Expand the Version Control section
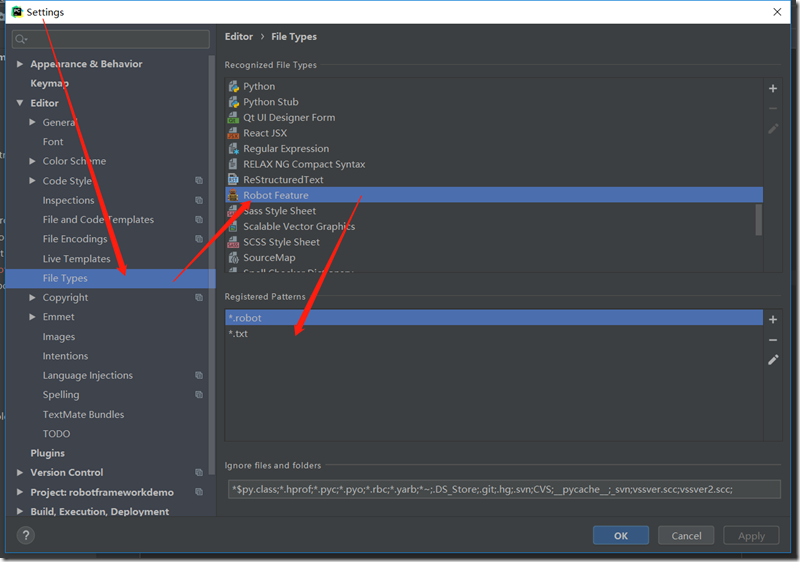The width and height of the screenshot is (800, 562). click(20, 473)
